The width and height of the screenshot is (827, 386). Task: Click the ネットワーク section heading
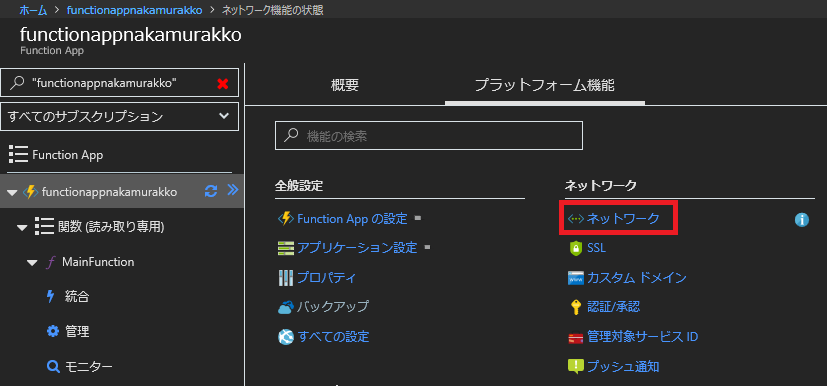(601, 186)
